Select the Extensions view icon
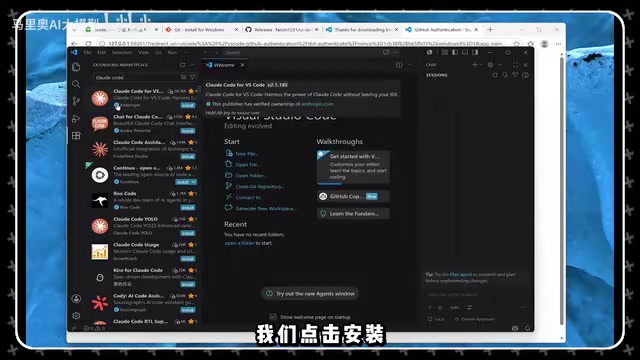640x360 pixels. [x=76, y=136]
